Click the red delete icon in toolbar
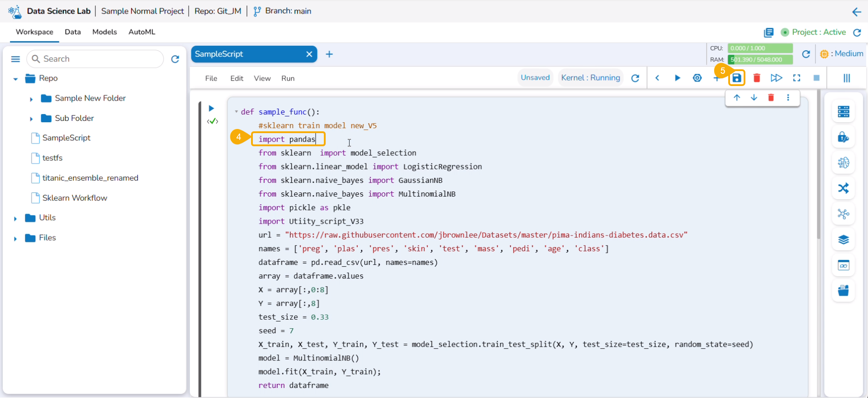 click(756, 78)
